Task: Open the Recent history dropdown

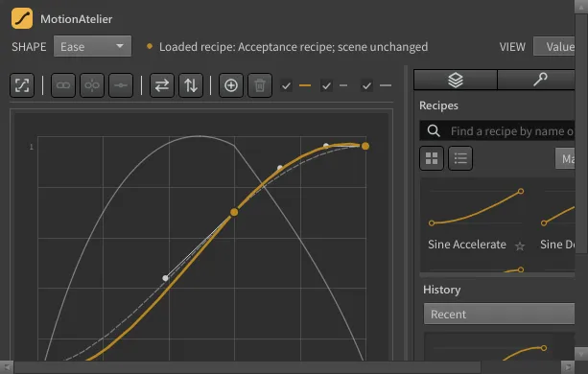Action: (x=499, y=314)
